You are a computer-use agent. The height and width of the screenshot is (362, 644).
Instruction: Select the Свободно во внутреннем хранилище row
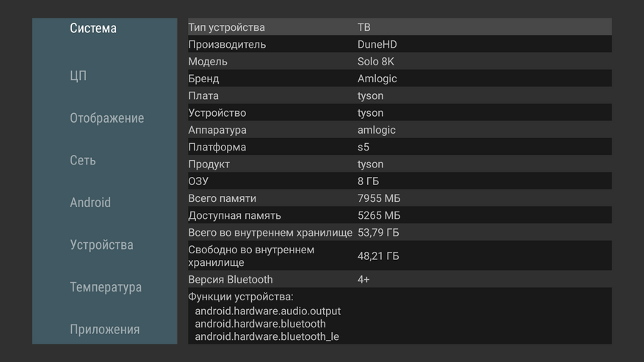(399, 256)
